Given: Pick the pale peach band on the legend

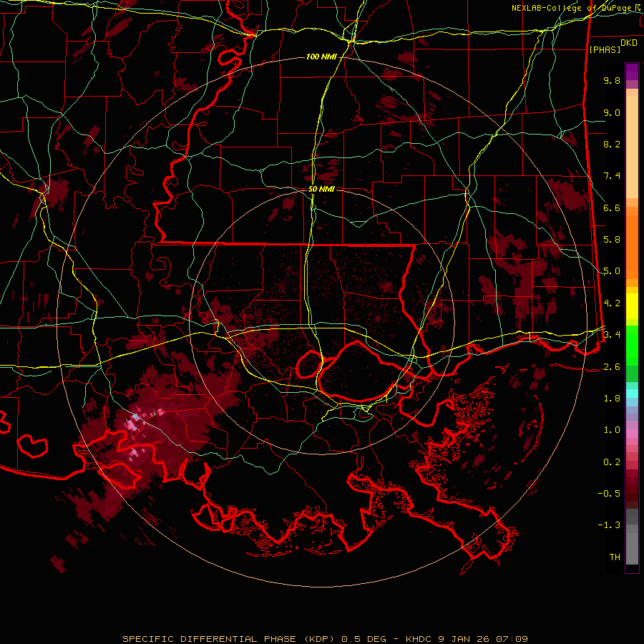Looking at the screenshot, I should click(632, 148).
